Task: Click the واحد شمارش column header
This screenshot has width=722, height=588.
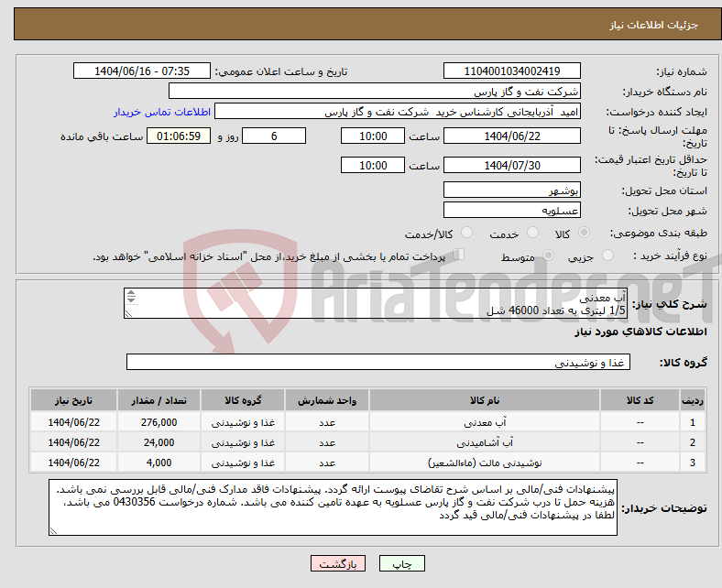Action: [327, 400]
